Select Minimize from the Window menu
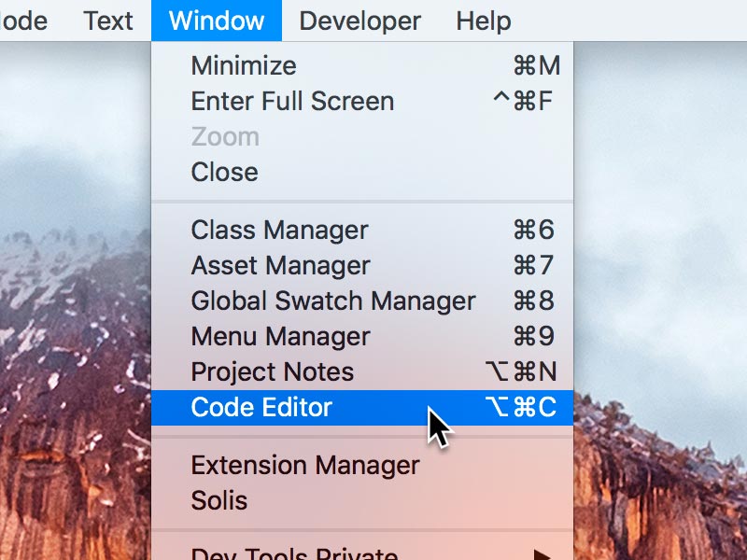Screen dimensions: 747x560 [x=243, y=65]
